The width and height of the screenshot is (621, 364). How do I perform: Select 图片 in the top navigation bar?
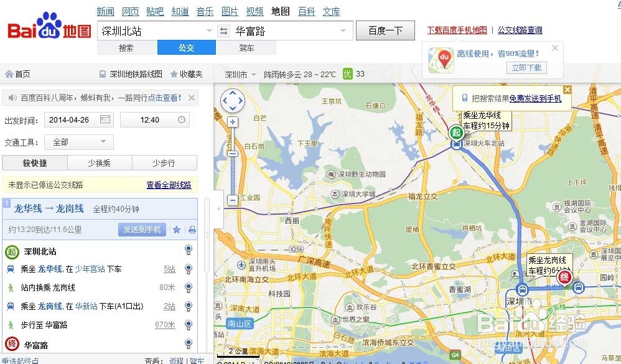230,11
